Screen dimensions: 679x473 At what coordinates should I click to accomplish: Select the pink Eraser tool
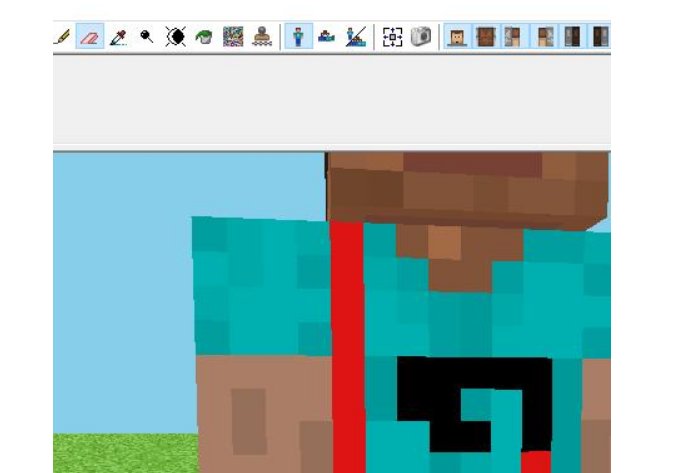[90, 37]
